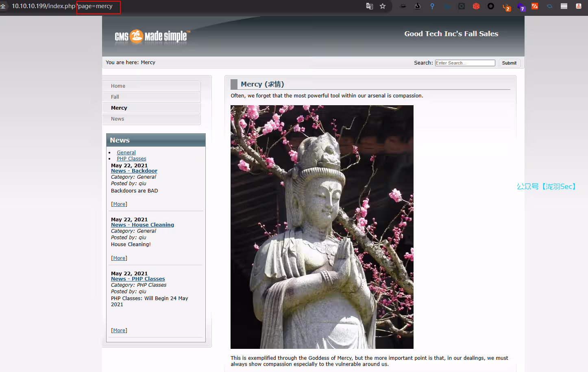Click the Goddess of Mercy statue image

coord(322,227)
